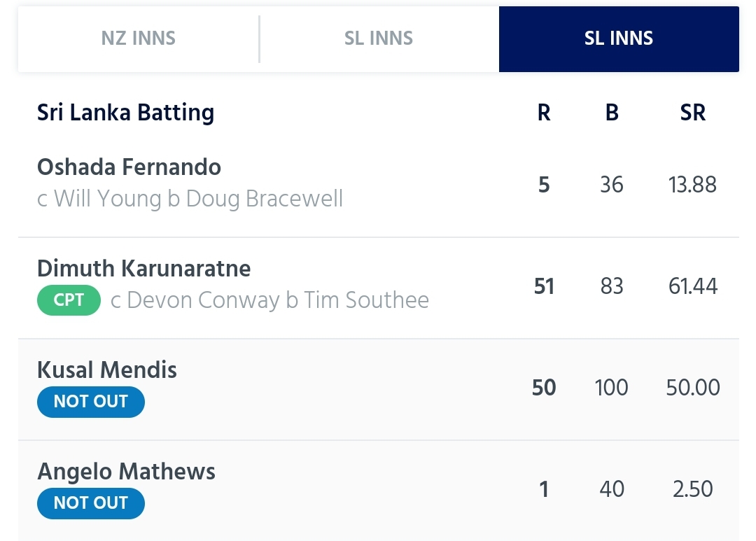Click Angelo Mathews's NOT OUT badge
The width and height of the screenshot is (756, 541).
click(x=90, y=503)
